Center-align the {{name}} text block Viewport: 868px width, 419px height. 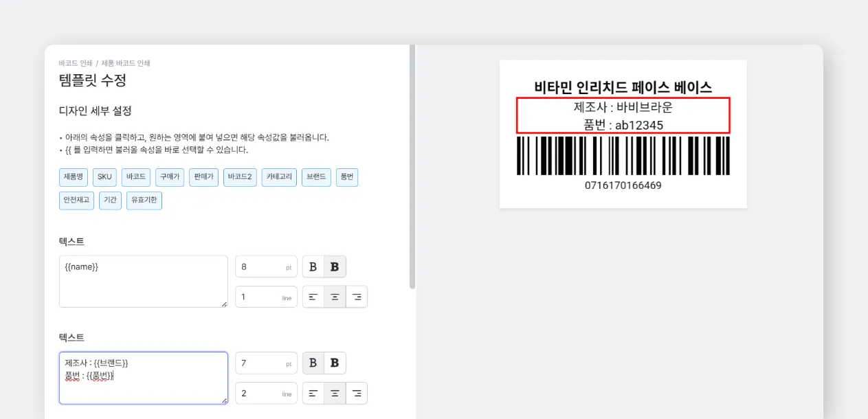coord(335,297)
